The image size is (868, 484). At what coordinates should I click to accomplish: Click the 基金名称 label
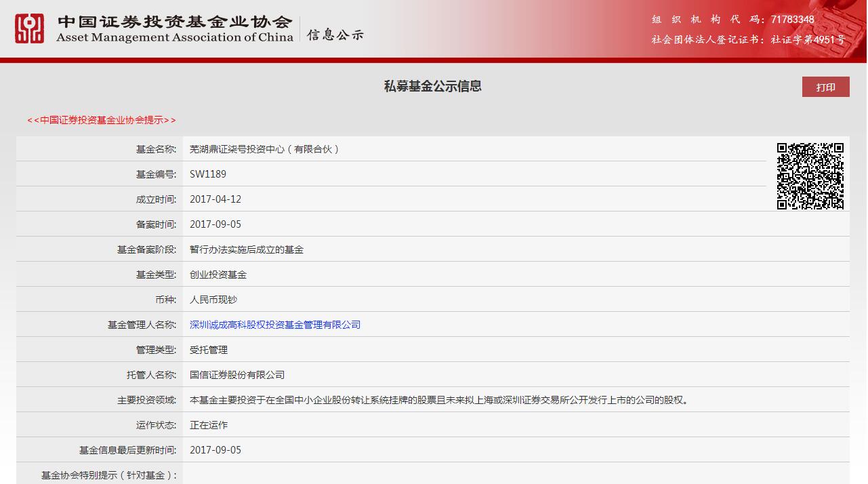[156, 149]
